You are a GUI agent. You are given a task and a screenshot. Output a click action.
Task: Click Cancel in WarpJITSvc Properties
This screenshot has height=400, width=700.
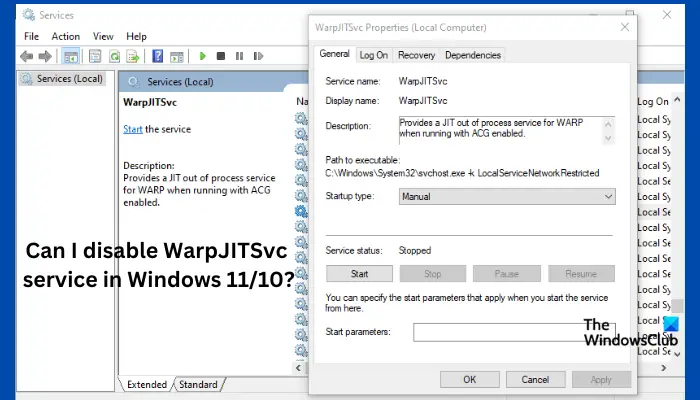pos(535,379)
